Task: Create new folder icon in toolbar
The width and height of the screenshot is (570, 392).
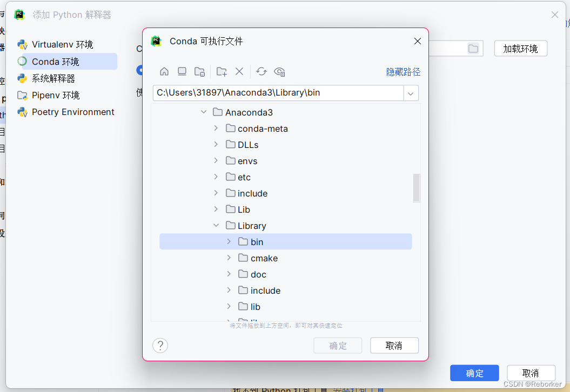Action: click(x=222, y=72)
